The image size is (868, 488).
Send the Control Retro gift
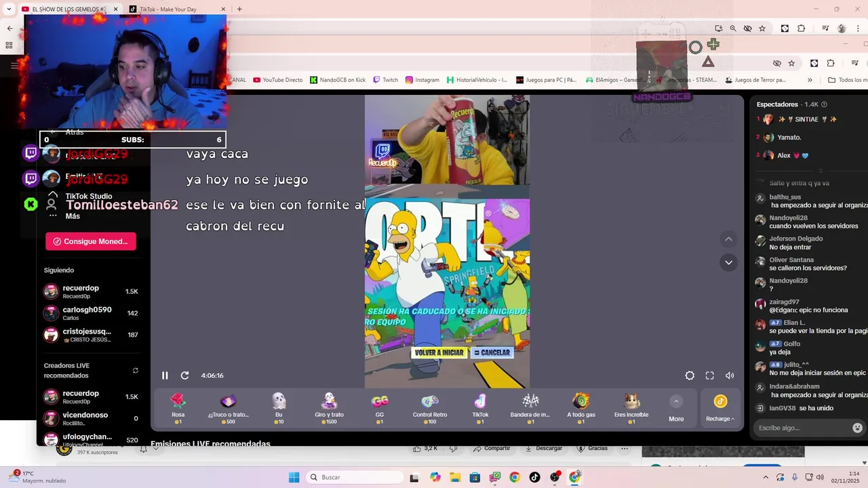pyautogui.click(x=430, y=408)
